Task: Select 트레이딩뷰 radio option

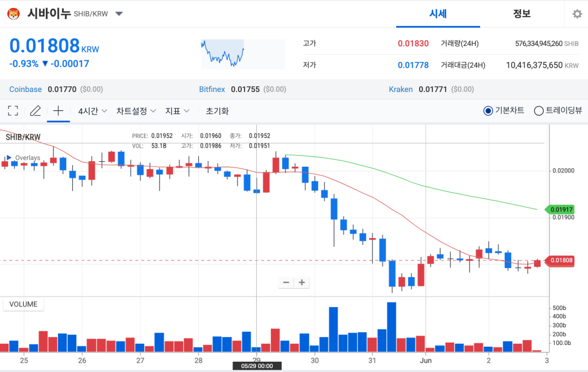Action: pyautogui.click(x=558, y=110)
